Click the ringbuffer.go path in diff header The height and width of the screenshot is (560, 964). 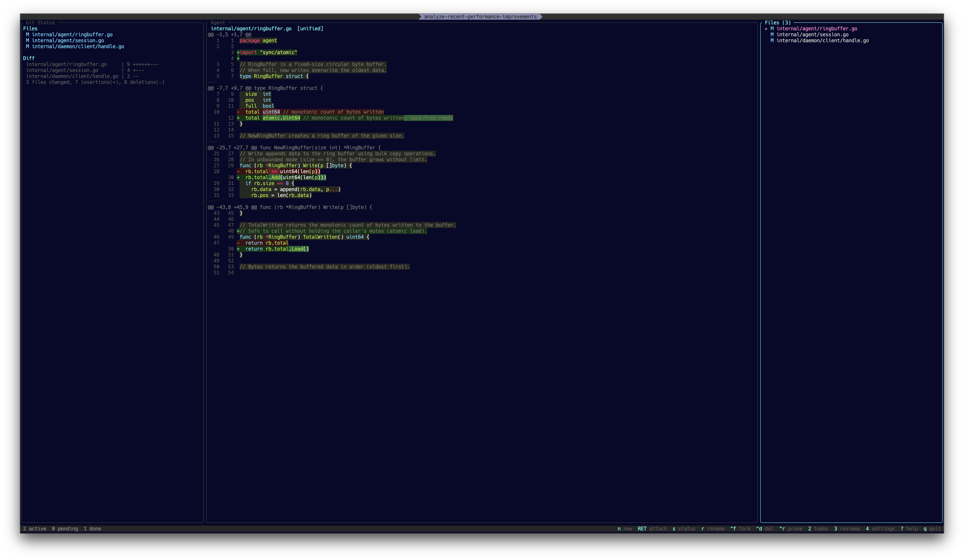(251, 29)
